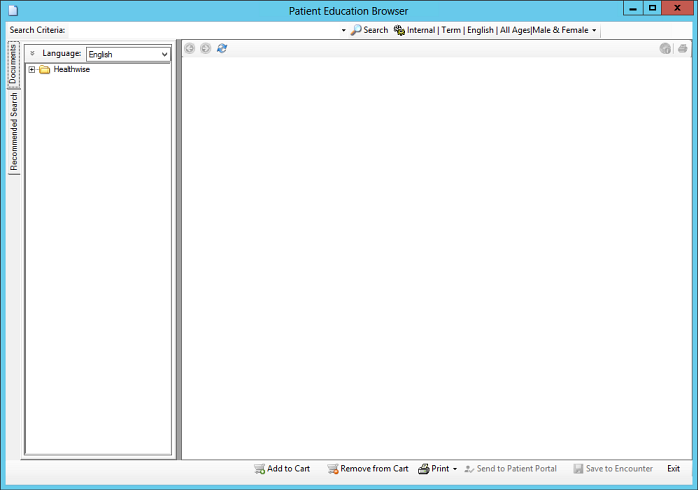Click the Exit button
This screenshot has height=490, width=698.
pyautogui.click(x=673, y=469)
